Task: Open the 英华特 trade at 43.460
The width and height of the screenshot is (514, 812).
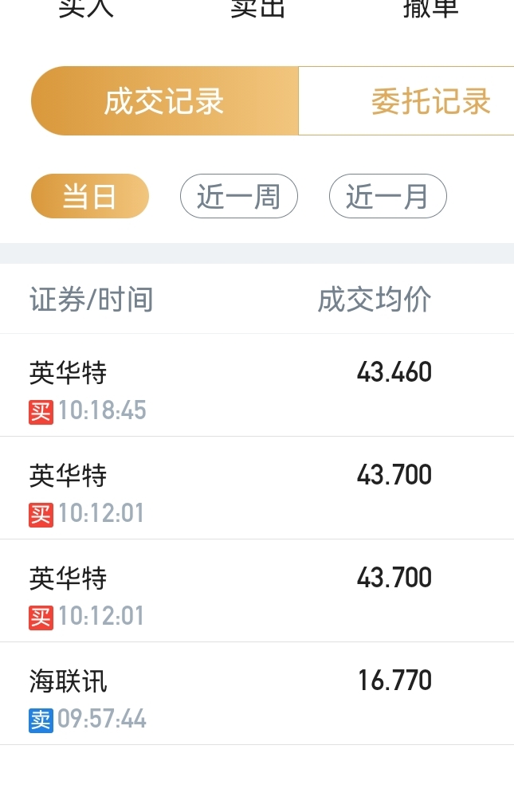Action: click(257, 386)
